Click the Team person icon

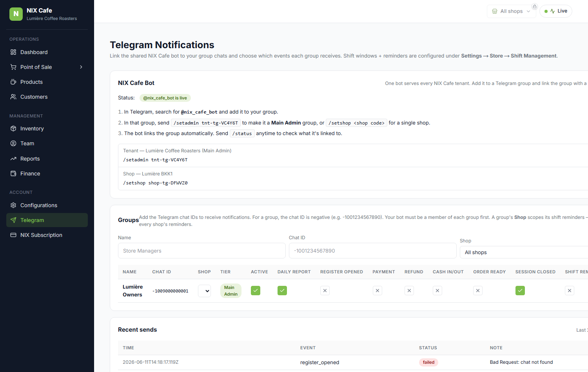coord(13,143)
